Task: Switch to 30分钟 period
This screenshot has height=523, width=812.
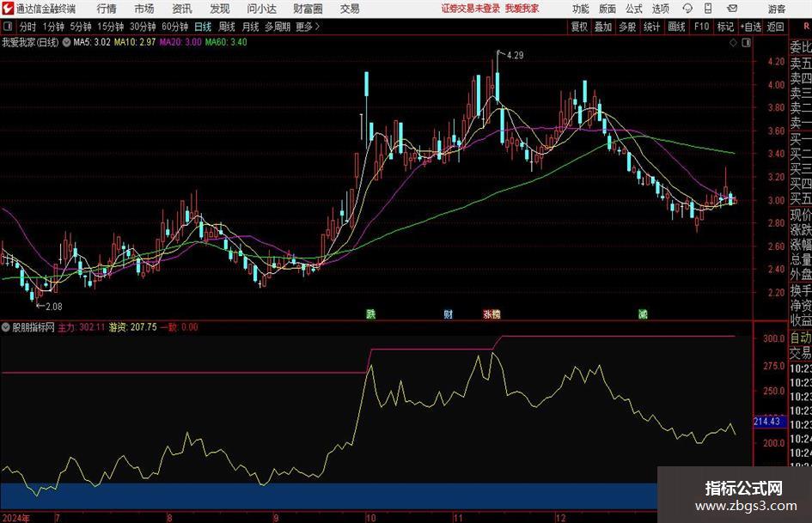Action: 143,27
